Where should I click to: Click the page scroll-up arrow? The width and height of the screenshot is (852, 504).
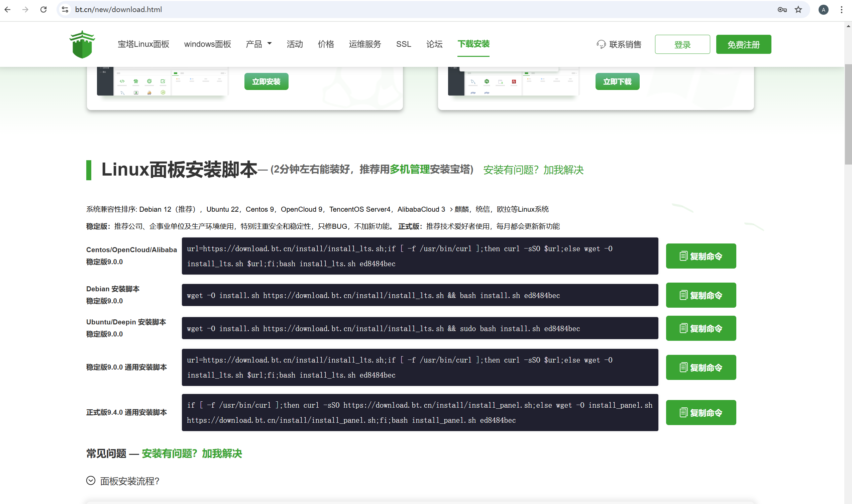click(x=848, y=26)
